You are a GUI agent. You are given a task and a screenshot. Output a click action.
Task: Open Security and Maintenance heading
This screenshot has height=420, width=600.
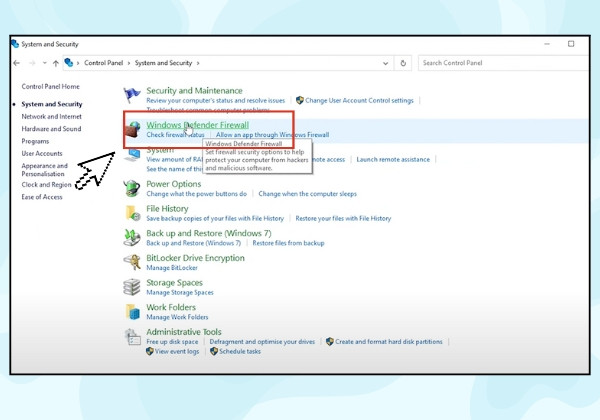tap(194, 91)
